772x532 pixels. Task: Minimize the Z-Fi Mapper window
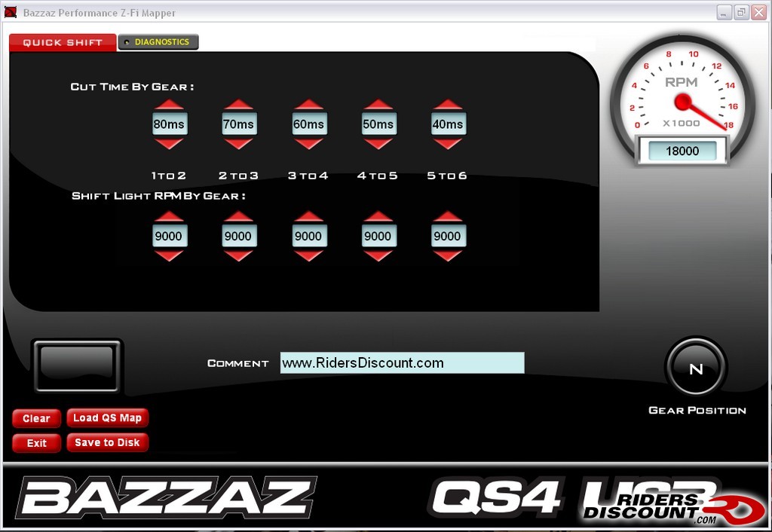click(724, 13)
